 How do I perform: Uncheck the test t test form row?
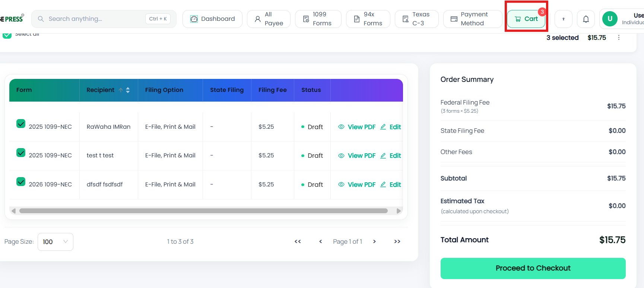pos(21,153)
